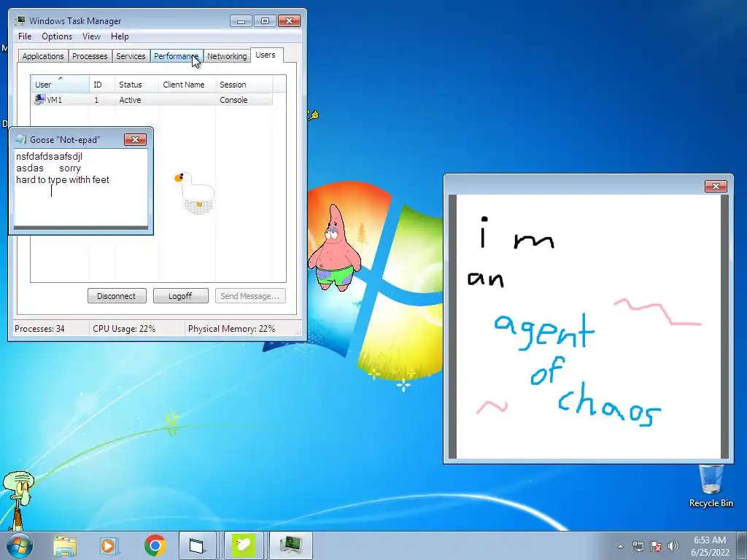
Task: Click the Active status cell for VM1
Action: click(130, 100)
